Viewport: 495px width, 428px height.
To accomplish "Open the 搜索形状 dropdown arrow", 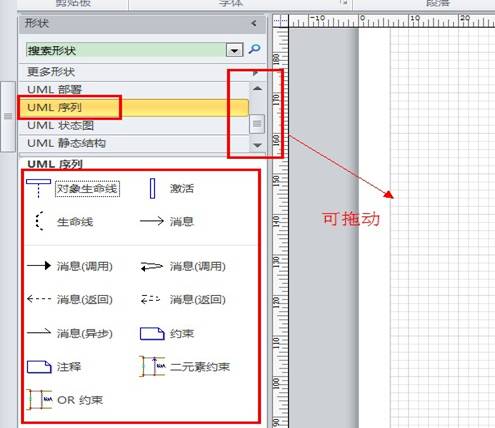I will point(234,50).
